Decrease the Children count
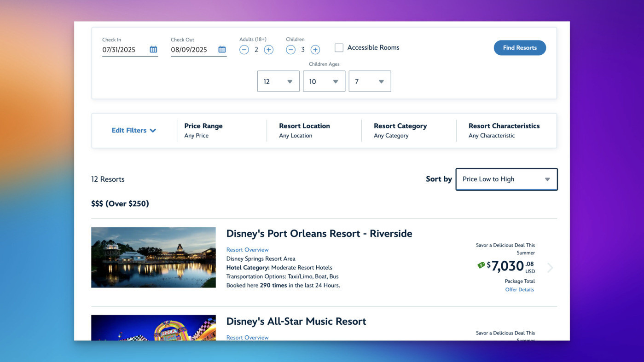 pos(290,50)
